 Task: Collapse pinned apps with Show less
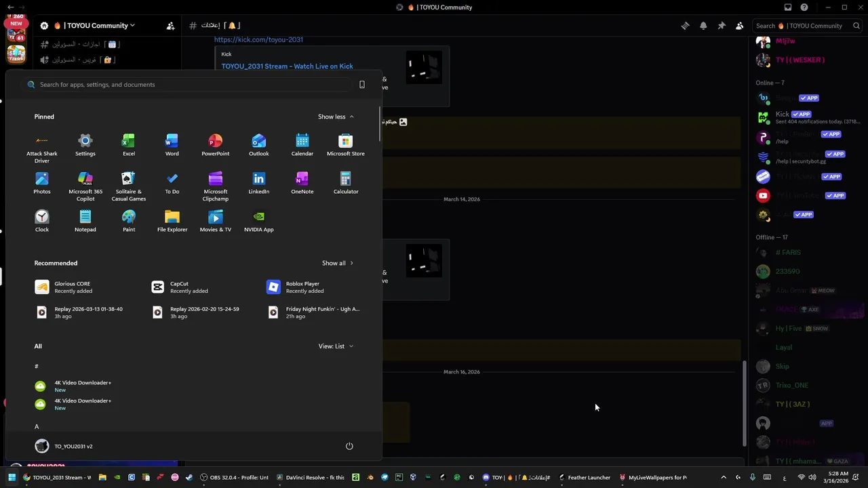click(x=336, y=117)
